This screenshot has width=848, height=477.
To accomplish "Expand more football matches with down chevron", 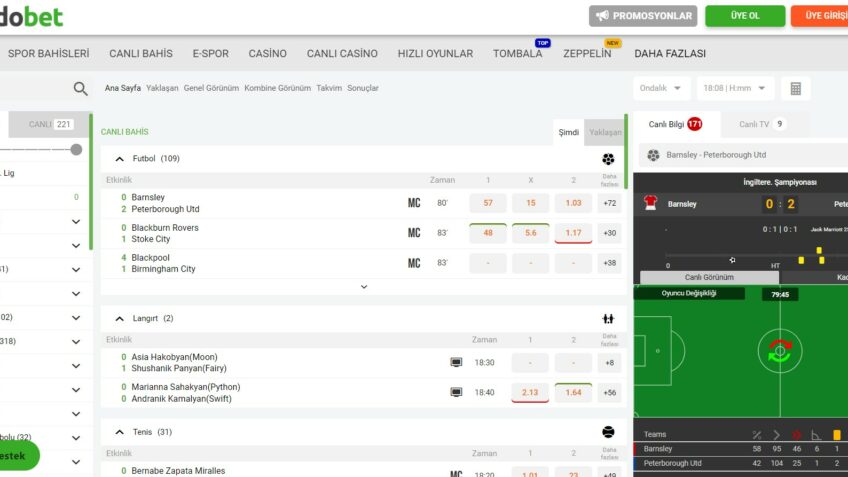I will pyautogui.click(x=363, y=287).
